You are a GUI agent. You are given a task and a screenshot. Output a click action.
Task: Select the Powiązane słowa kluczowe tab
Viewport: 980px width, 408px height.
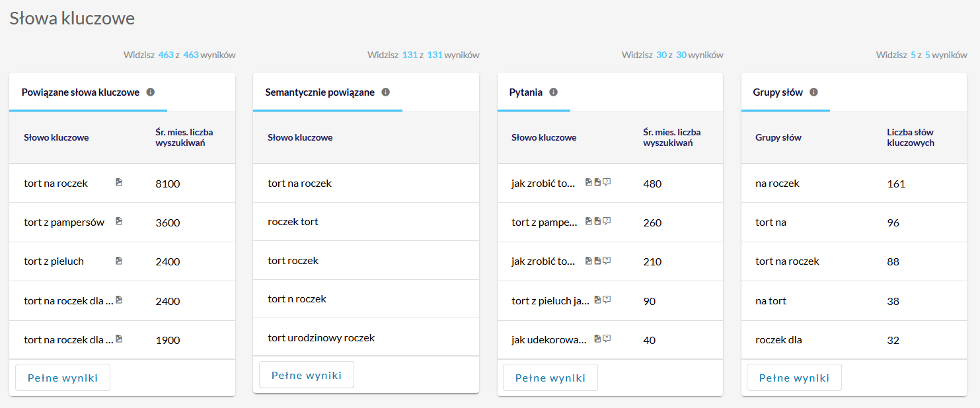pos(81,92)
